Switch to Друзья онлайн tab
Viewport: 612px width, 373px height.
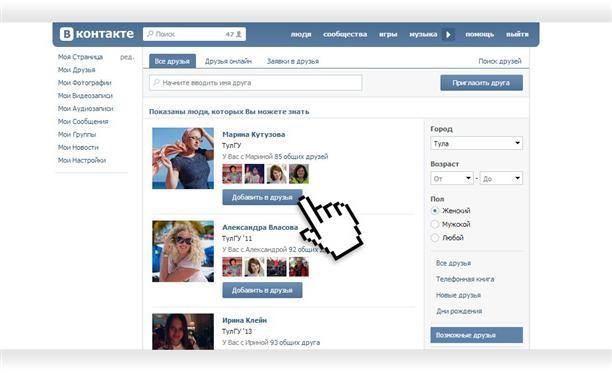pyautogui.click(x=228, y=61)
